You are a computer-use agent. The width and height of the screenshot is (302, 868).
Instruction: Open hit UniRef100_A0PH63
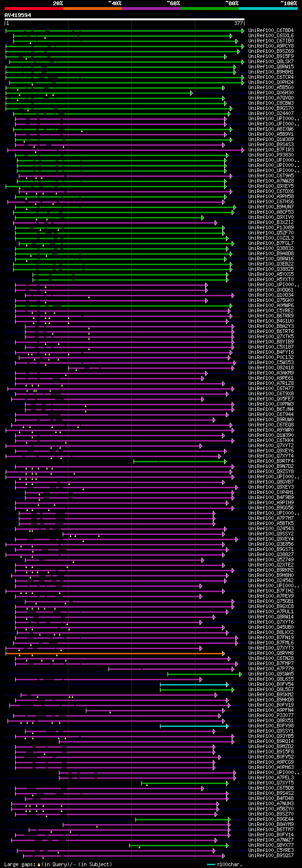(271, 768)
